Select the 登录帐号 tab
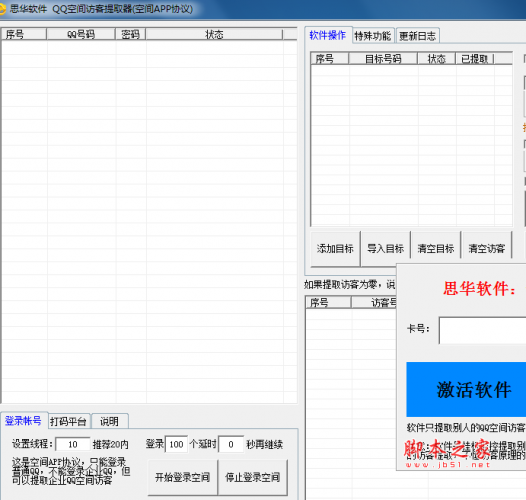The width and height of the screenshot is (526, 500). coord(23,420)
